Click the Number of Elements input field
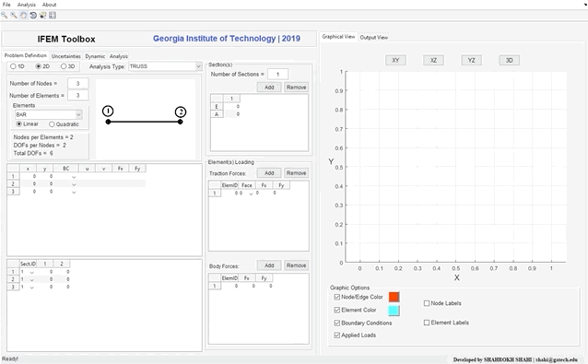 [78, 96]
